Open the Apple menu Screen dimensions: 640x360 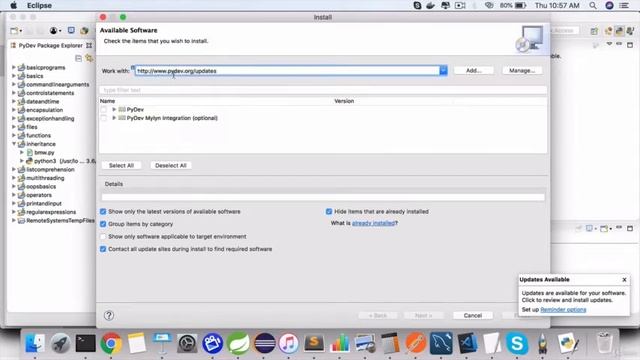tap(13, 5)
